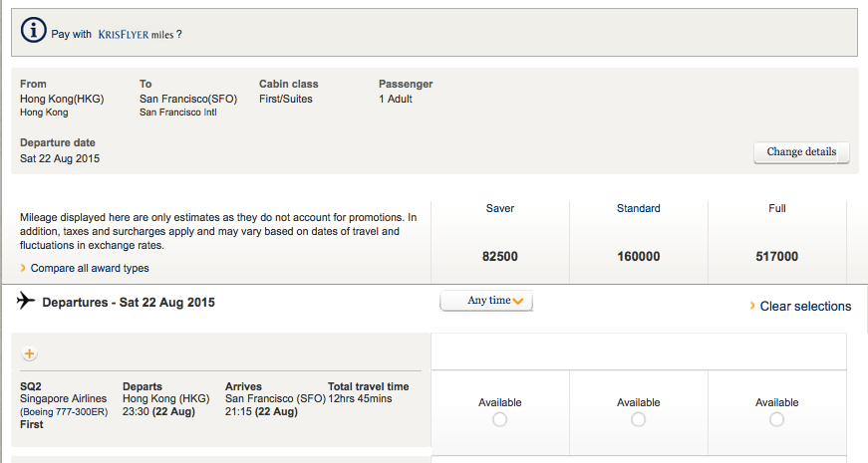The width and height of the screenshot is (868, 463).
Task: Select the Standard award radio for SQ2
Action: click(x=638, y=420)
